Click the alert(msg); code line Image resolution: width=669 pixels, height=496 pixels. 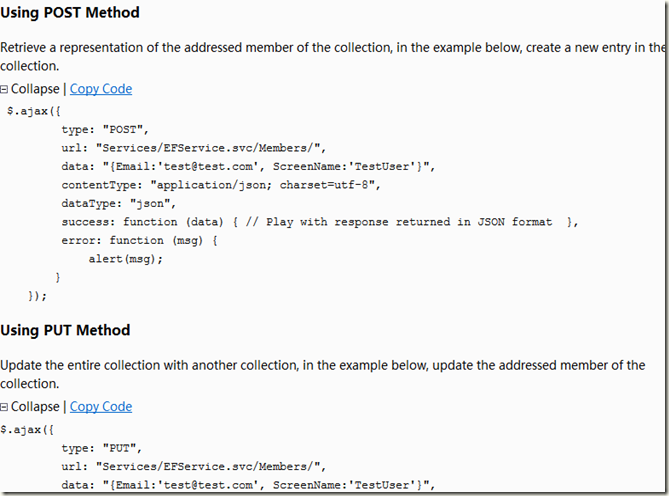pyautogui.click(x=125, y=259)
